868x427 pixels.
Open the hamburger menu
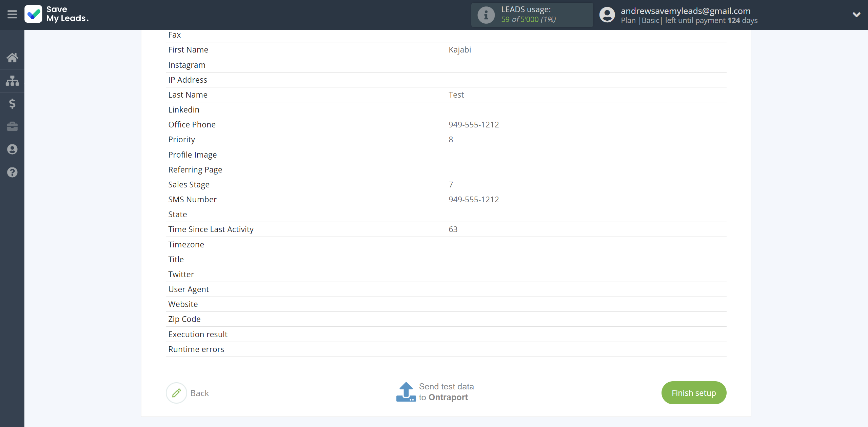click(x=12, y=15)
